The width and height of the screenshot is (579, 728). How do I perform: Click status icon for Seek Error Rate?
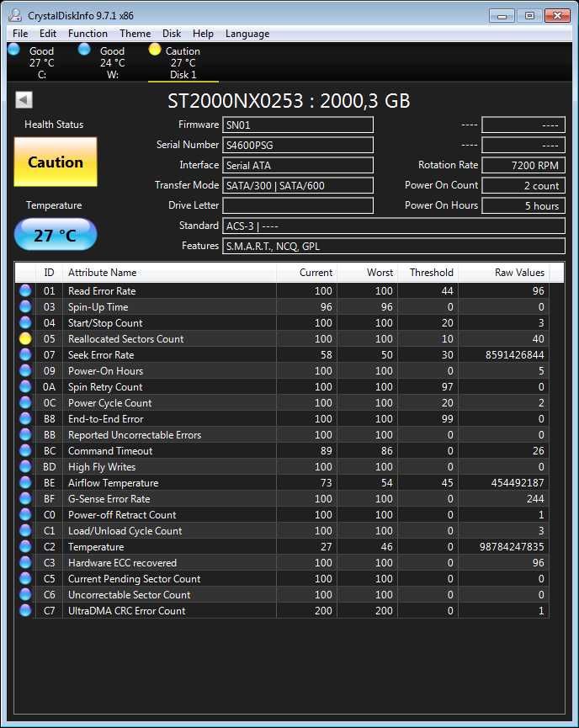click(25, 354)
